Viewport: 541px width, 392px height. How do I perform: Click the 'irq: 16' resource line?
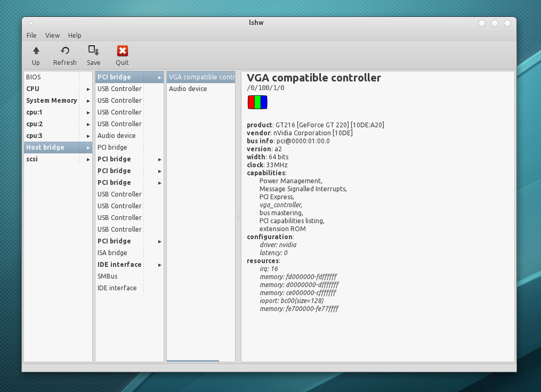[269, 269]
